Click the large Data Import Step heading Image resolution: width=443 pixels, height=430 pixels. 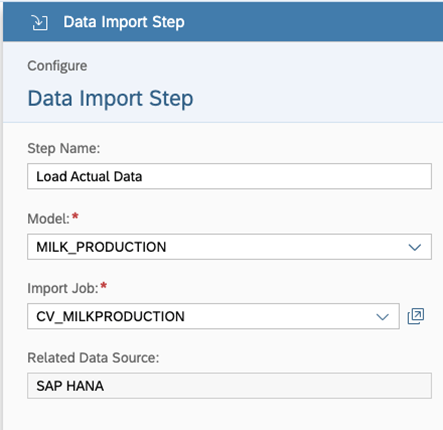pos(110,99)
